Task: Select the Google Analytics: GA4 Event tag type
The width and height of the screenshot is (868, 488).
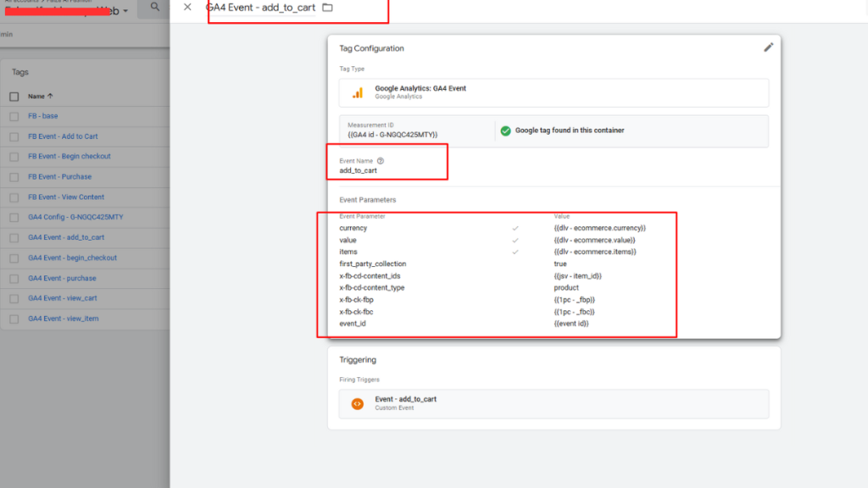Action: (554, 92)
